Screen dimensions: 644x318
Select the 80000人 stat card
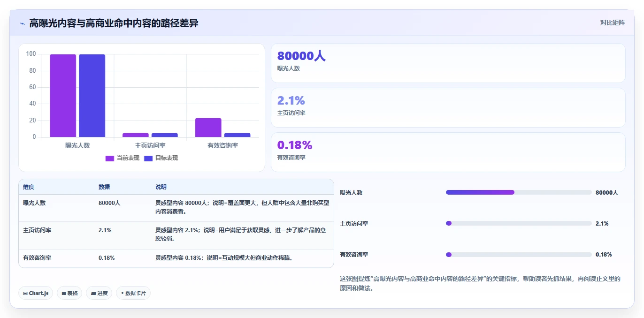click(448, 63)
